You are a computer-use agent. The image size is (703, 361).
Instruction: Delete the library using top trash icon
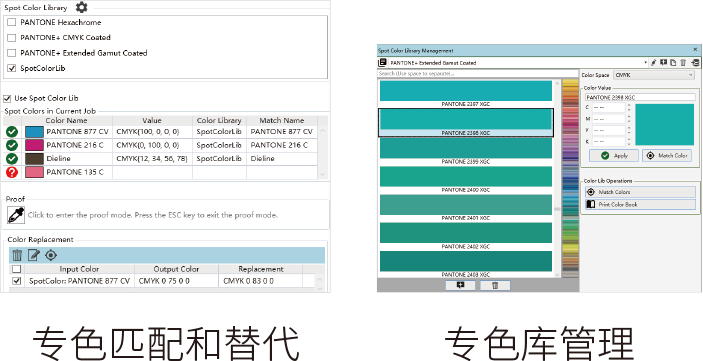683,63
